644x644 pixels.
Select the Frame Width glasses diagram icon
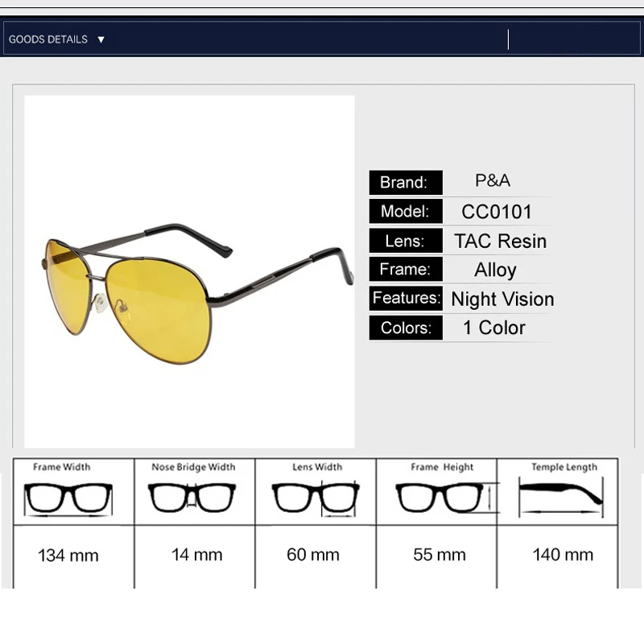68,499
